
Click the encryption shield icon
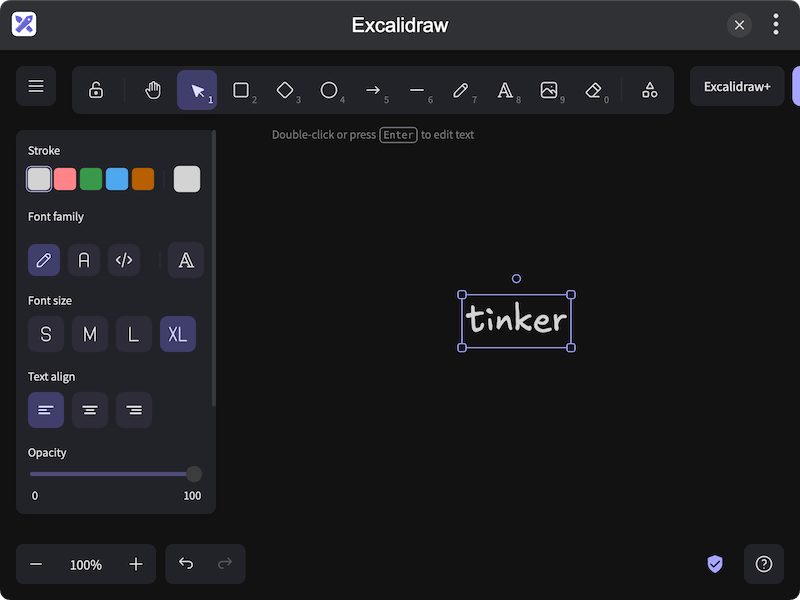(x=715, y=564)
